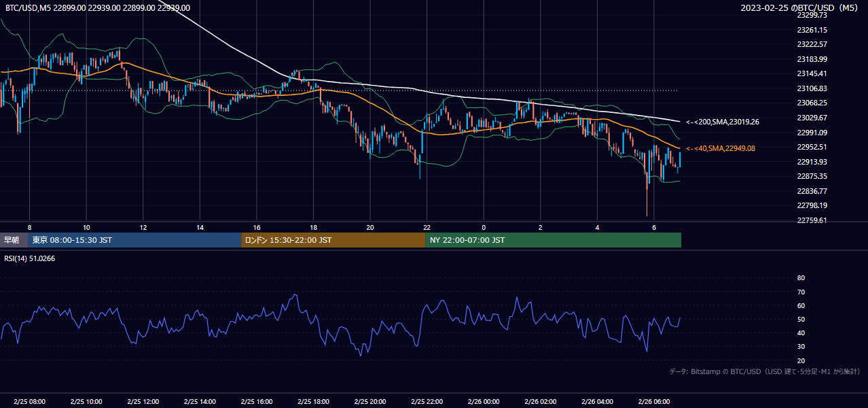Click hour tick 2 under price chart

pos(541,227)
